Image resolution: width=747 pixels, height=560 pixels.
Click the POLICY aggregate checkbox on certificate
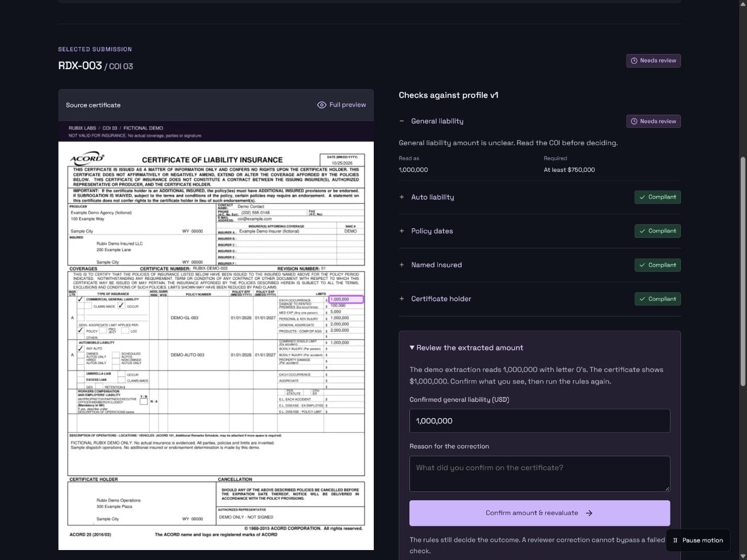point(80,331)
